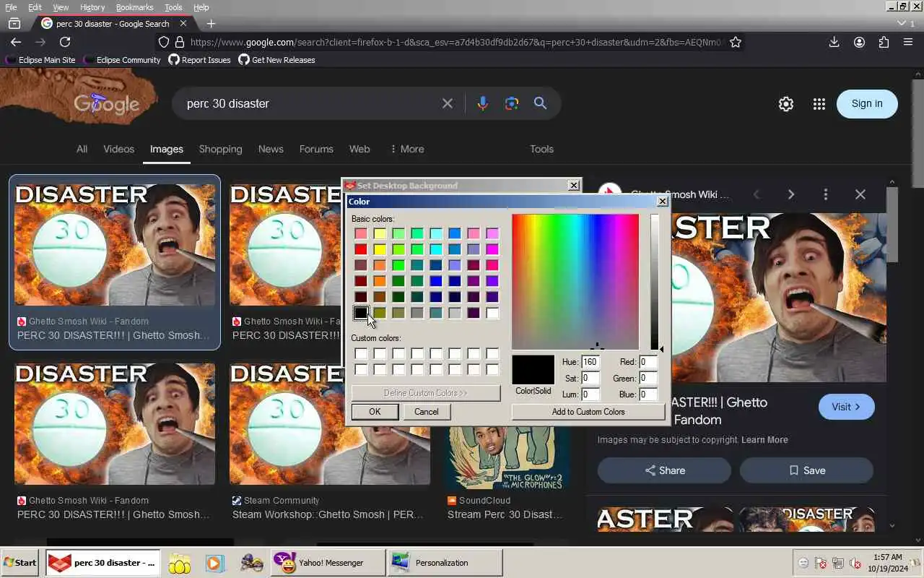Open the History menu
The width and height of the screenshot is (924, 578).
(x=92, y=7)
